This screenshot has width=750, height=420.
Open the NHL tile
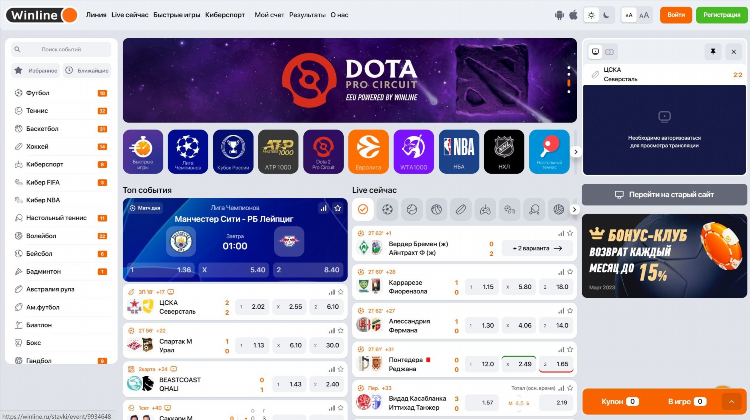pos(504,152)
